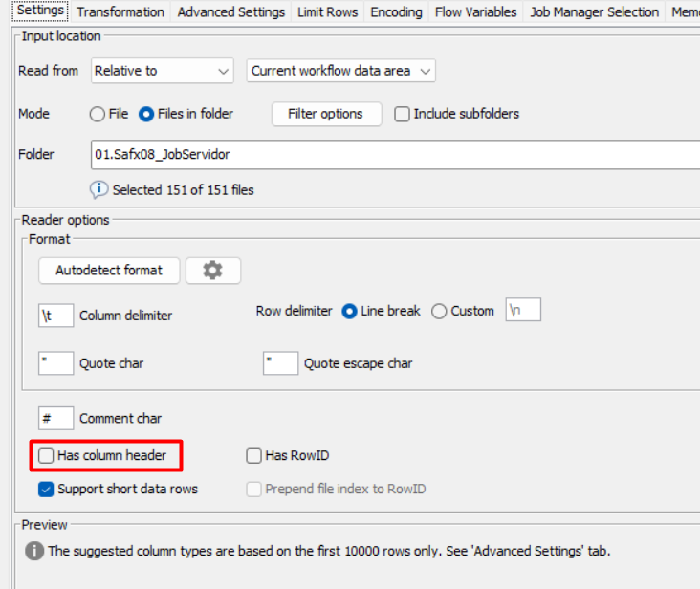Toggle the Has RowID checkbox

[x=253, y=456]
